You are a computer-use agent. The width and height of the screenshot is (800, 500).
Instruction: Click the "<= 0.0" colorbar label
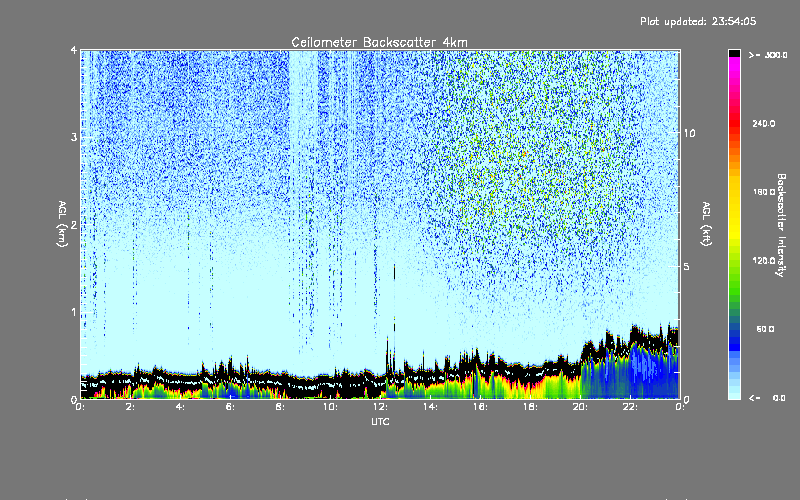pyautogui.click(x=768, y=398)
